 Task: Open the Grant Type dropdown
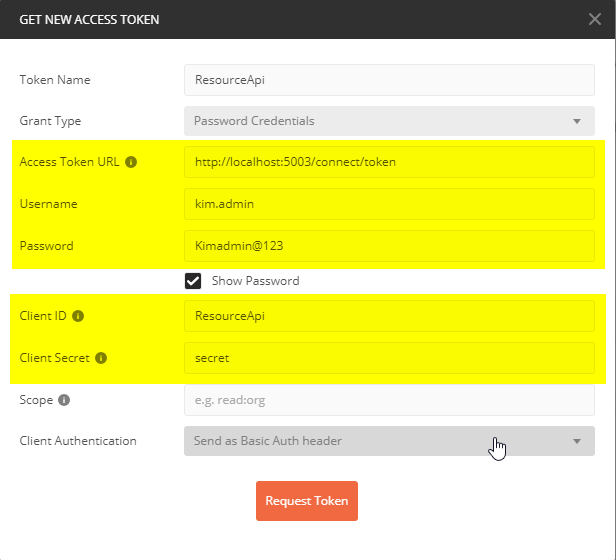[389, 121]
